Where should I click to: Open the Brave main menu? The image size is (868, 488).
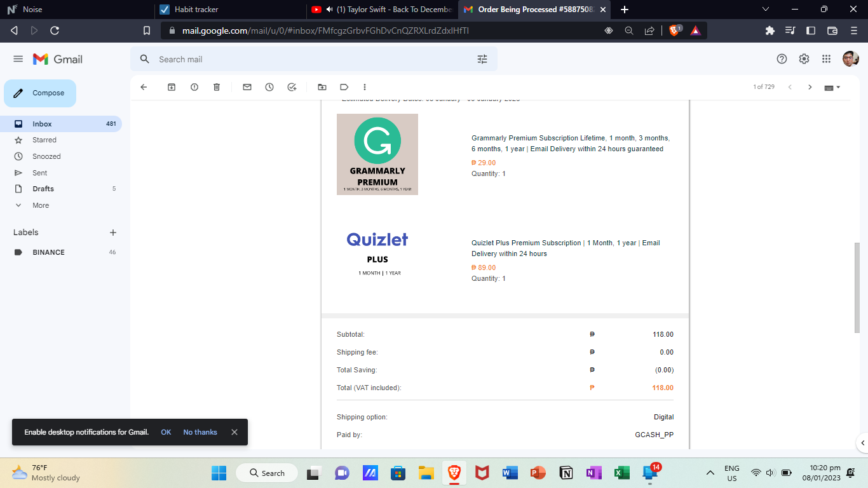pos(854,30)
